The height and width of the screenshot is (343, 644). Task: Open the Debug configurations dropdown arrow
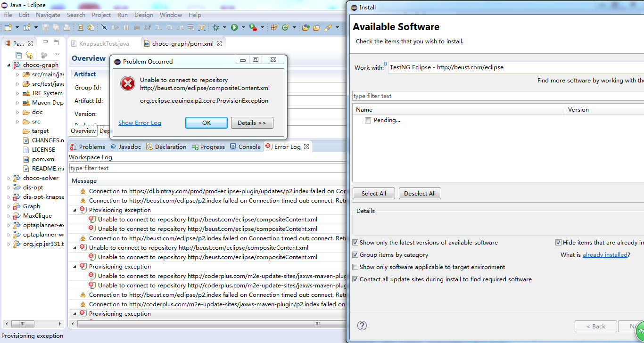(x=224, y=27)
